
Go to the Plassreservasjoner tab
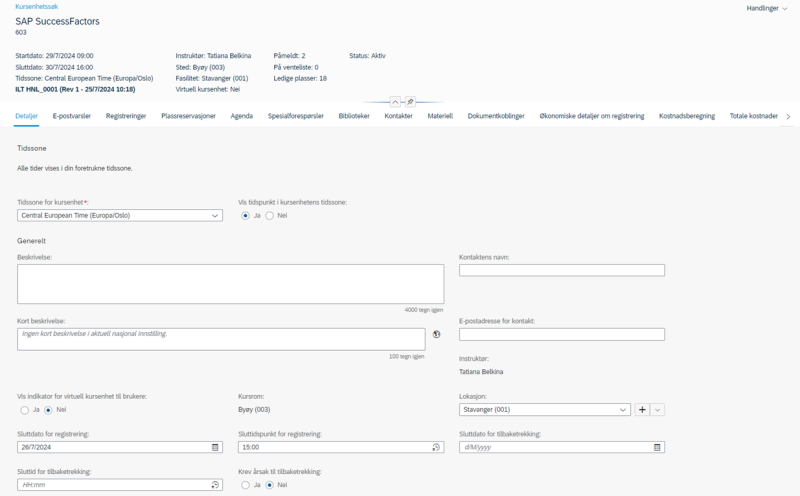tap(188, 116)
